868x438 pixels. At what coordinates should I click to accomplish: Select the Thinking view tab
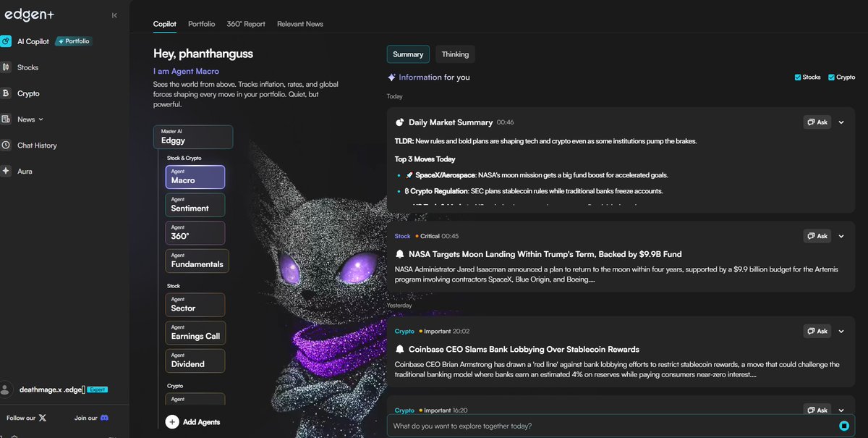[x=455, y=54]
